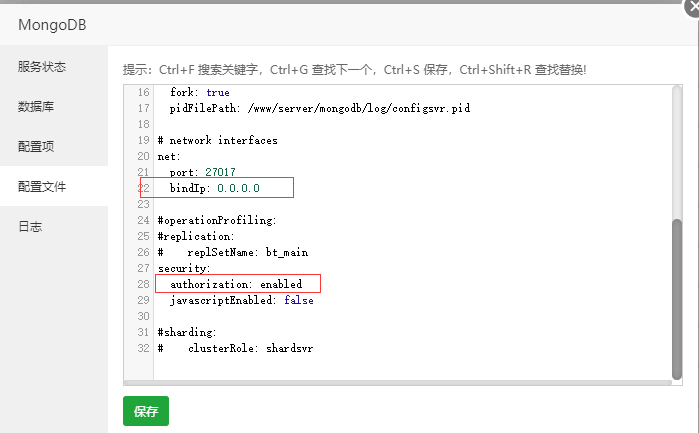Click the 'port: 27017' line
Viewport: 699px width, 433px height.
[202, 172]
